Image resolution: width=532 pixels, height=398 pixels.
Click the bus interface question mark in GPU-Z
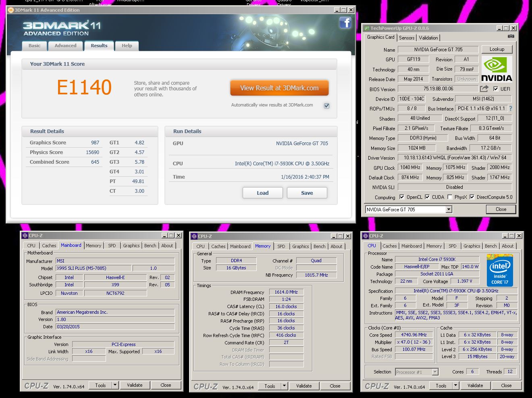tap(511, 108)
